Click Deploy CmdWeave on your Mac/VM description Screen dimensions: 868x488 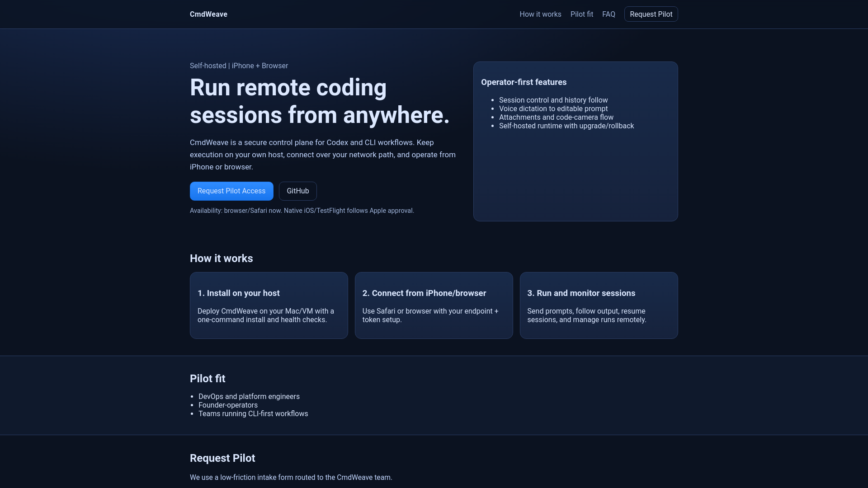[266, 315]
